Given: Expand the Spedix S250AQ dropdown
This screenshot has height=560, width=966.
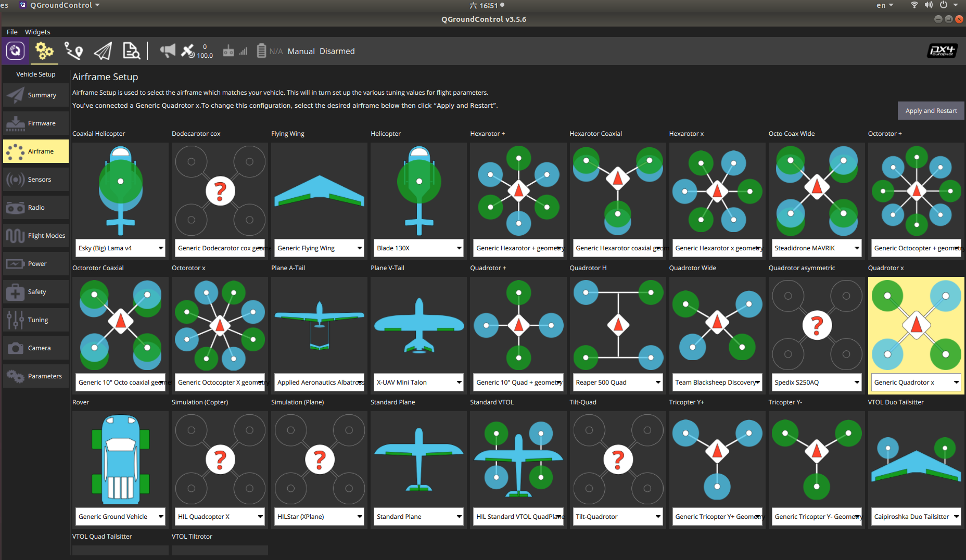Looking at the screenshot, I should (x=817, y=382).
